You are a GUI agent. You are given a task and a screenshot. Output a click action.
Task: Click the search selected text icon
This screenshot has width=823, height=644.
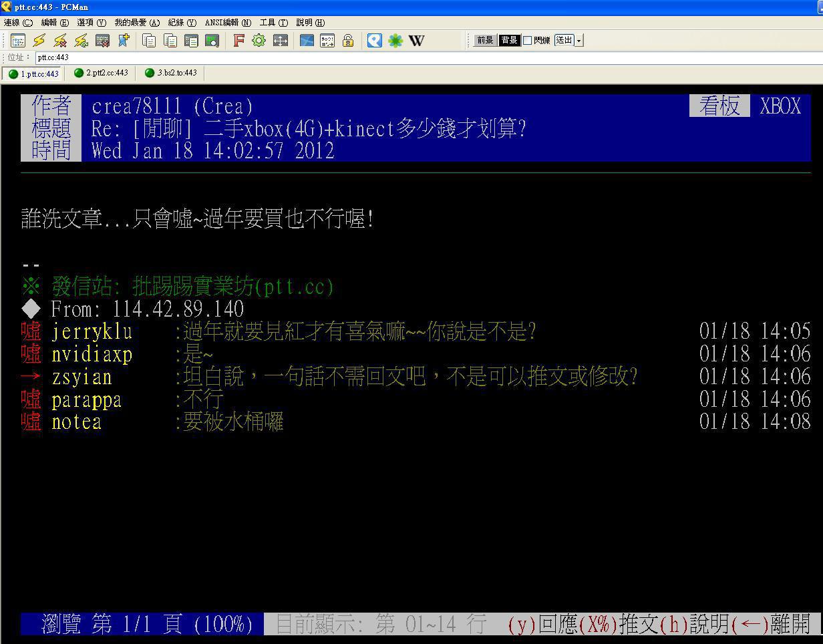click(212, 41)
